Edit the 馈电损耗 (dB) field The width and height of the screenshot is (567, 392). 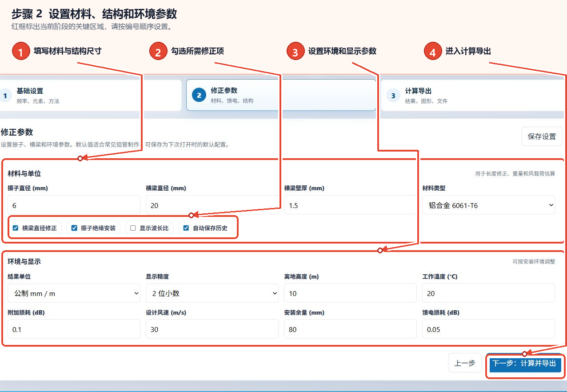(488, 329)
